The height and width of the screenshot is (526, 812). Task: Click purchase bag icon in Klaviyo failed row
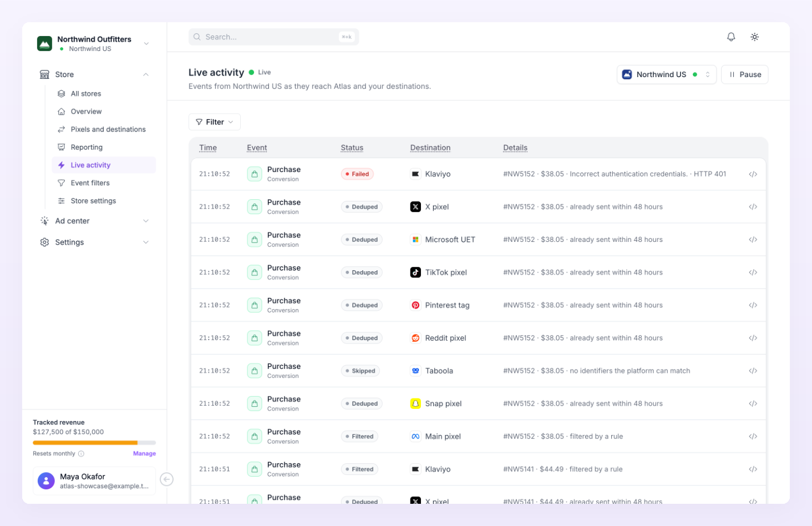coord(254,174)
